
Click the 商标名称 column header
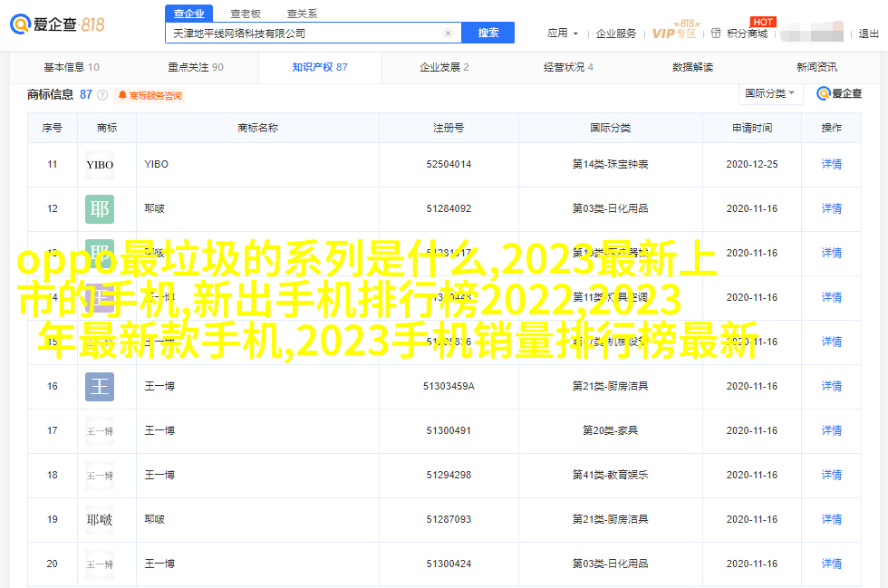coord(257,128)
